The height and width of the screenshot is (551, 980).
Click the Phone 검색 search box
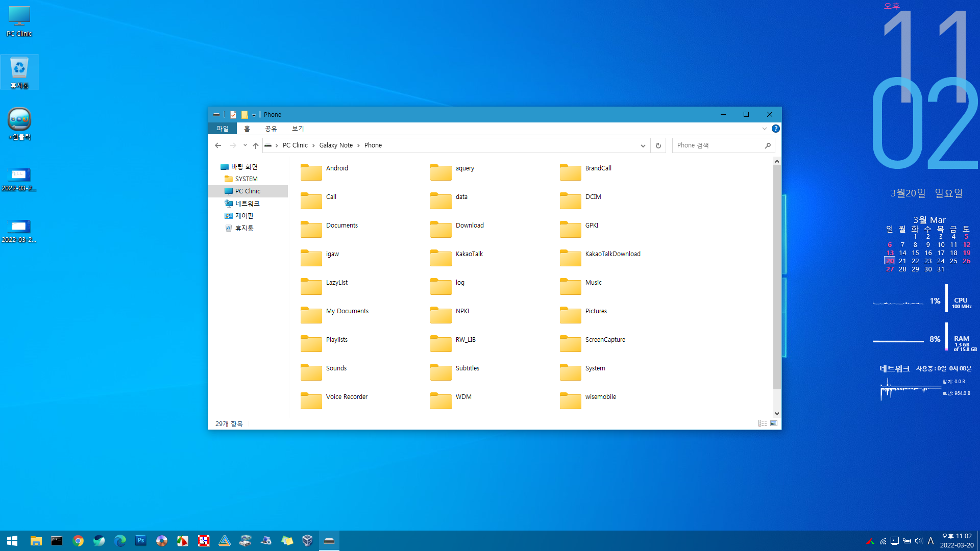[723, 145]
